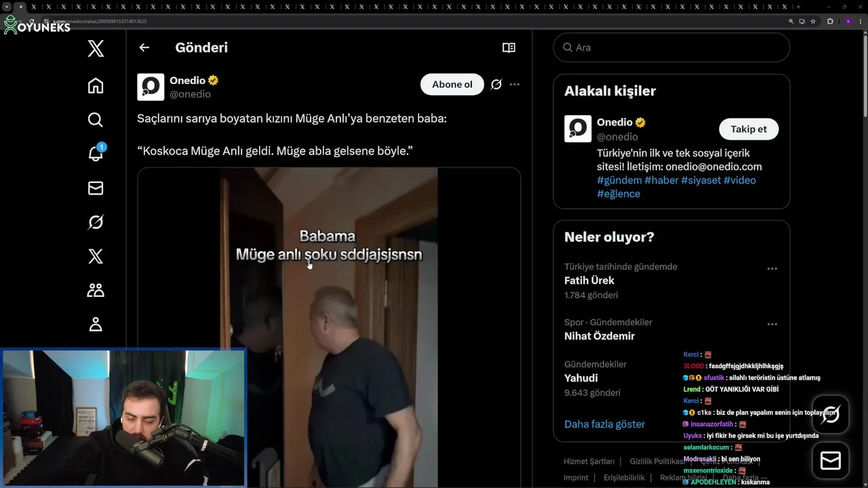868x488 pixels.
Task: Click the X logo atop the sidebar
Action: [96, 48]
